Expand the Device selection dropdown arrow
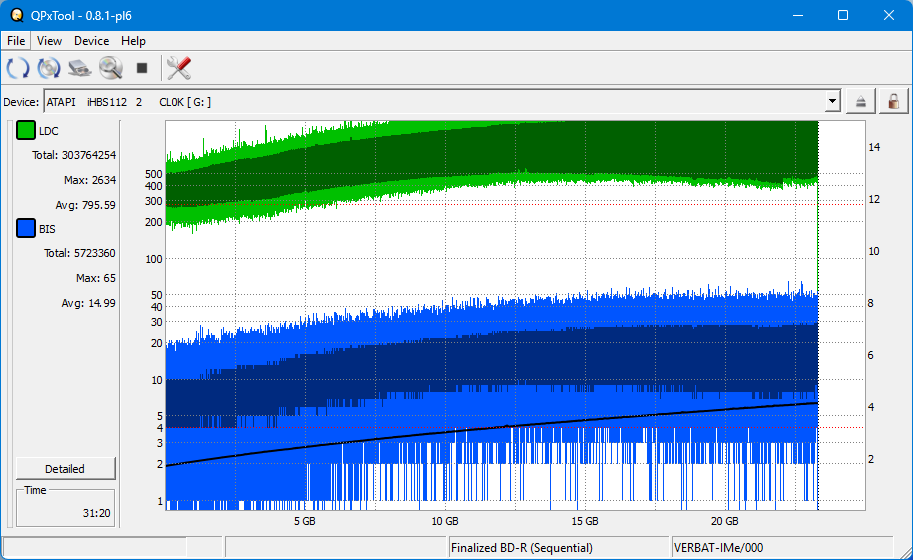Image resolution: width=913 pixels, height=560 pixels. click(x=832, y=101)
